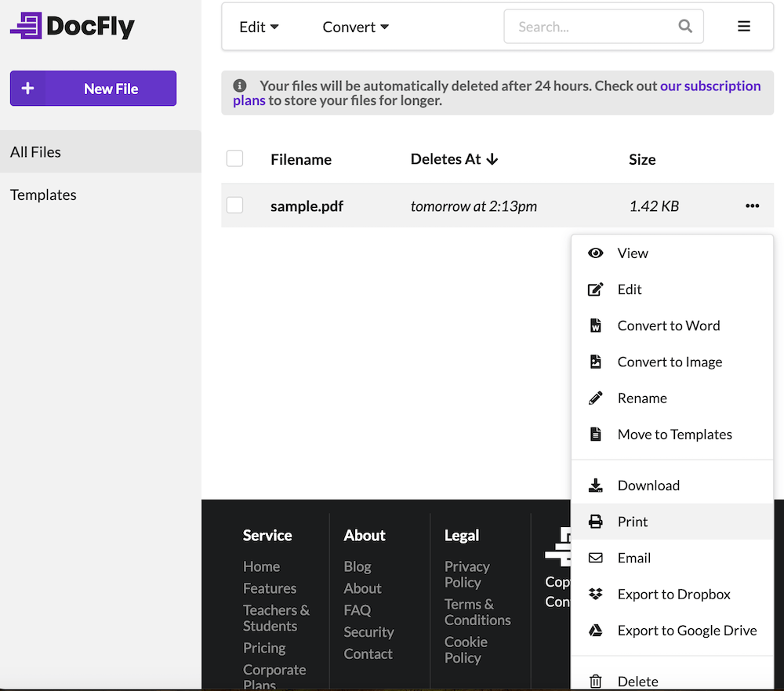Click the New File button
This screenshot has width=784, height=691.
(93, 88)
